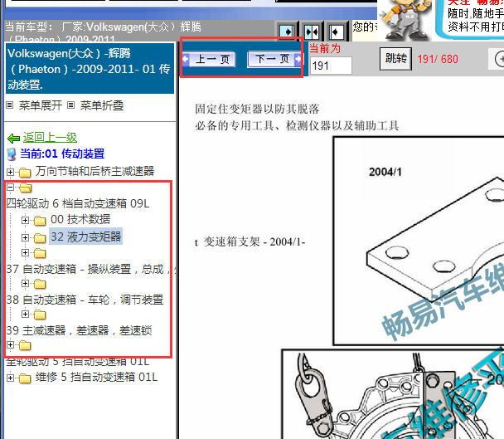Click folder icon of 00 技术数据

(40, 221)
